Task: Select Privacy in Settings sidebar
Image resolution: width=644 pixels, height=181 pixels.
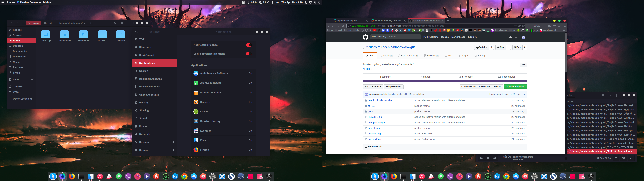Action: [154, 103]
